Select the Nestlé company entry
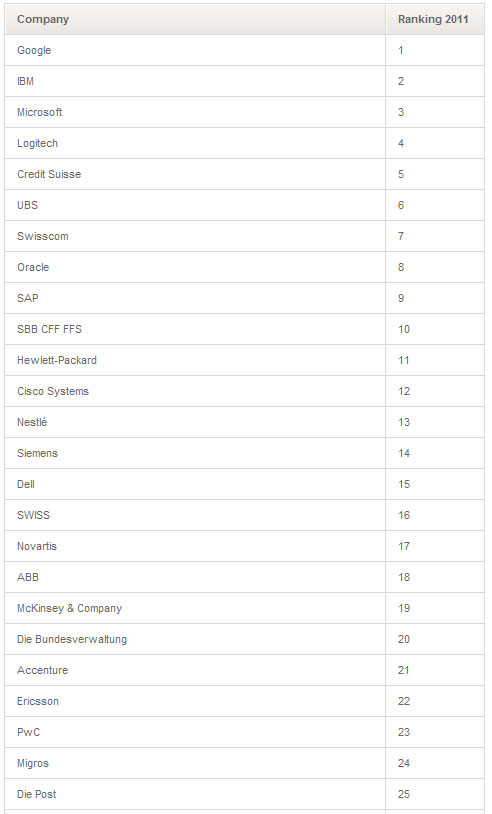 coord(195,422)
